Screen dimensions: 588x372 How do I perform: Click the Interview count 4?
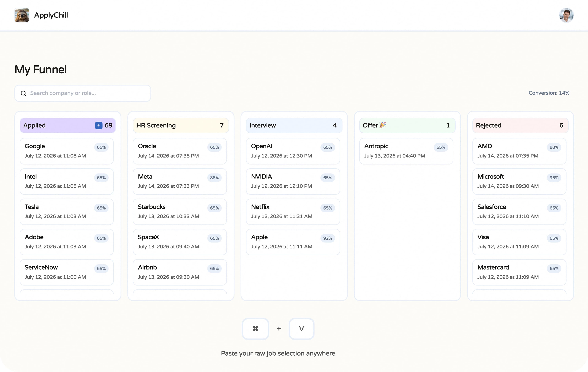click(335, 125)
